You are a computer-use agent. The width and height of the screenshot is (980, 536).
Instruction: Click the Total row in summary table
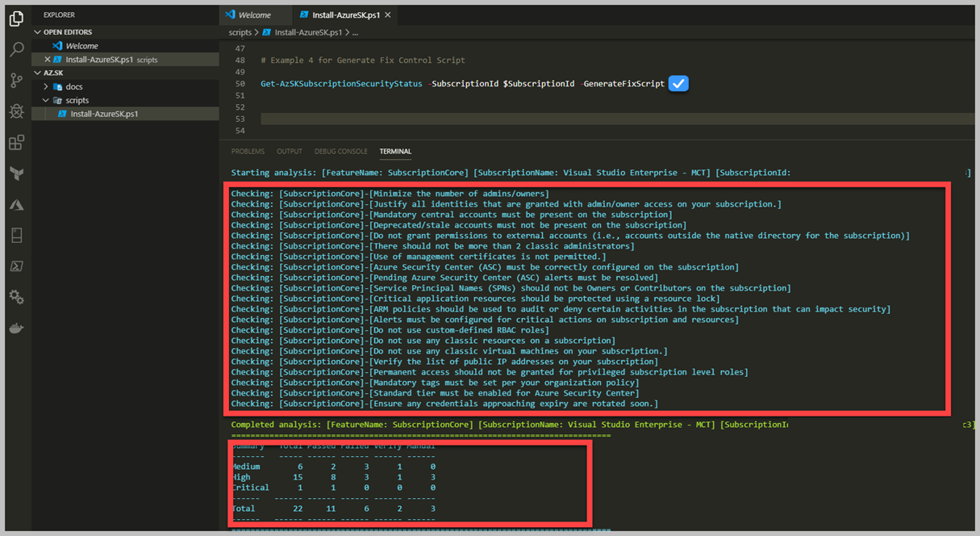click(333, 509)
